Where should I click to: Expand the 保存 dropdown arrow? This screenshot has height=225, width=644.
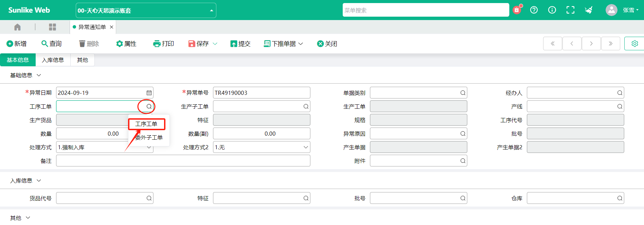click(x=215, y=44)
